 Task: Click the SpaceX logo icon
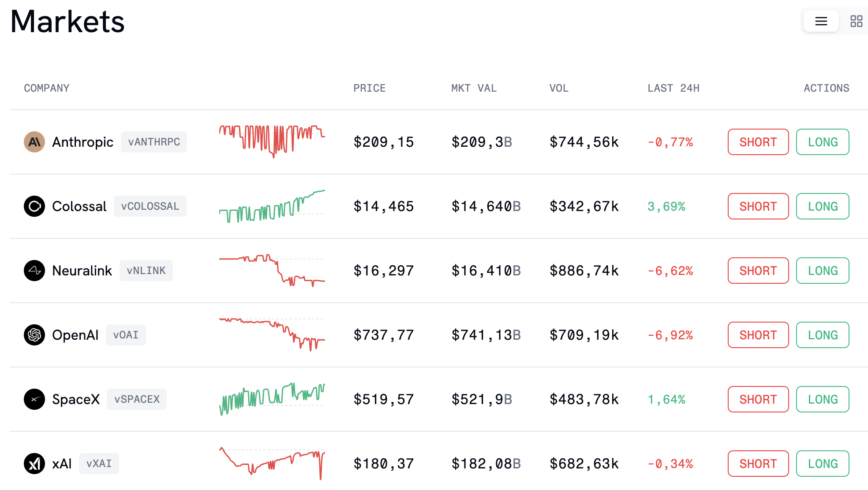click(34, 399)
